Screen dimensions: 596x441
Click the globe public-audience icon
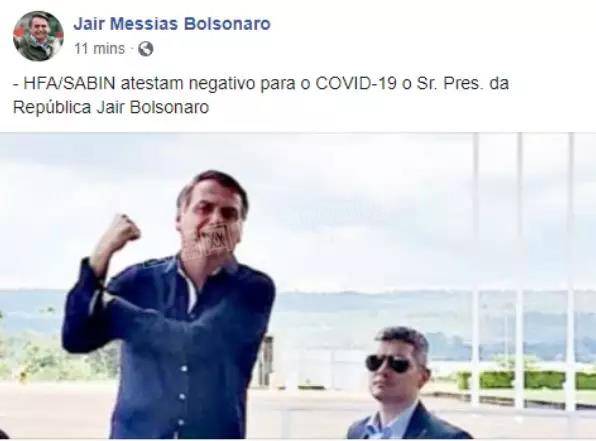point(146,49)
